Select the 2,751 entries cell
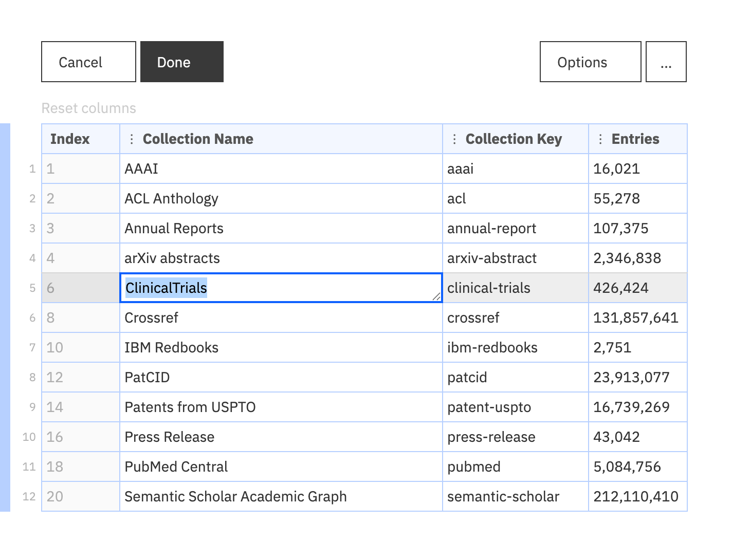This screenshot has height=560, width=732. click(x=638, y=347)
